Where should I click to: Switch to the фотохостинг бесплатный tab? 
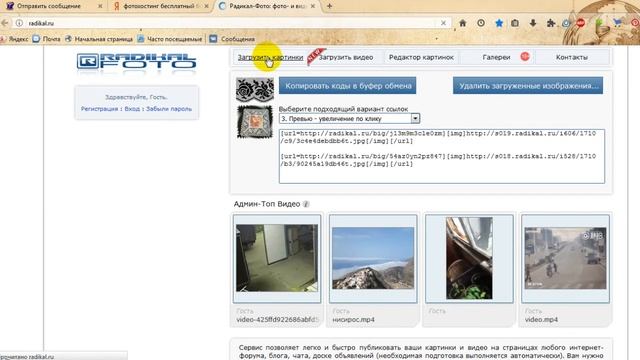click(x=160, y=6)
